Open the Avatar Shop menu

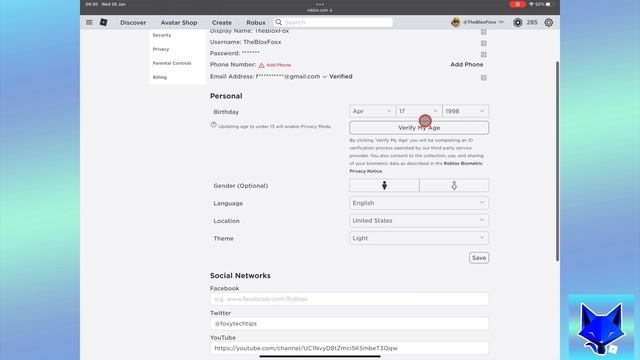point(179,22)
